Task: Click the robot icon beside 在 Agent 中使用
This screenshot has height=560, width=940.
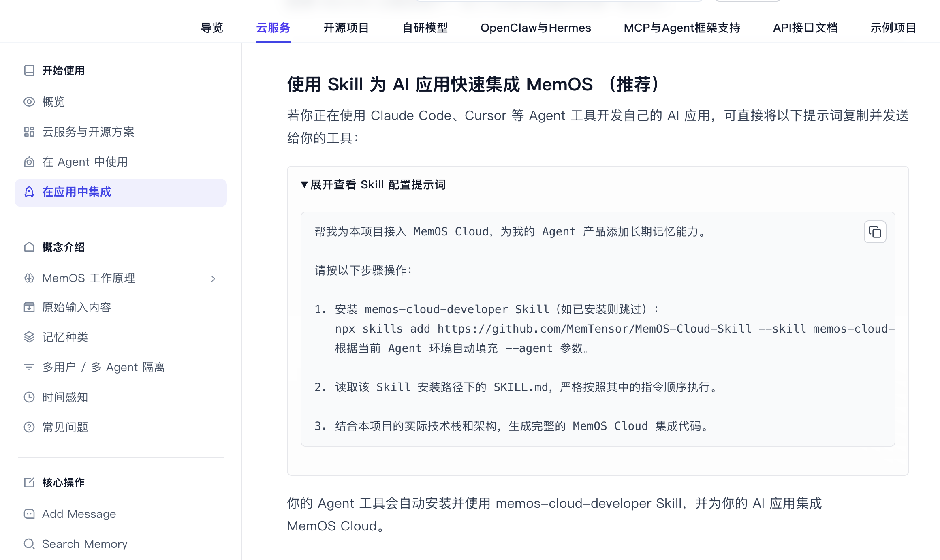Action: [29, 162]
